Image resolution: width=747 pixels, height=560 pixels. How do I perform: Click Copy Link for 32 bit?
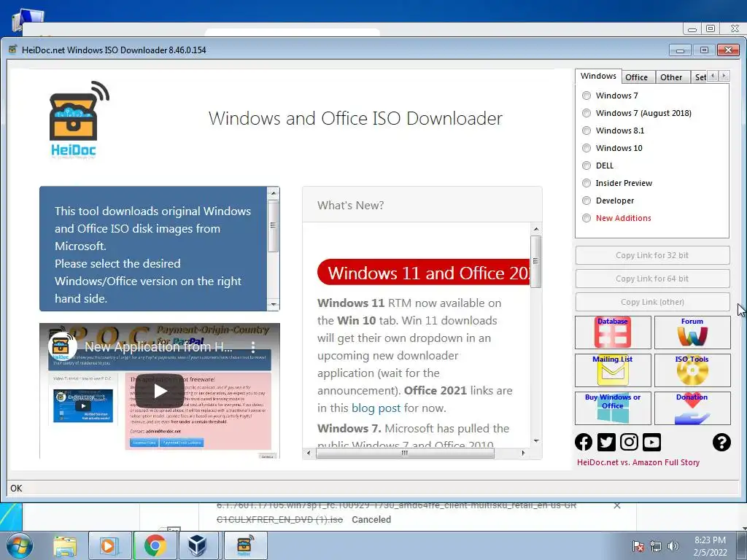click(652, 255)
